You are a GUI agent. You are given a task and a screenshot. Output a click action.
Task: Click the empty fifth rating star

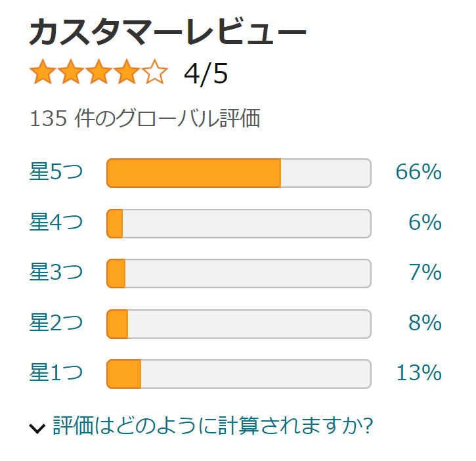[155, 72]
